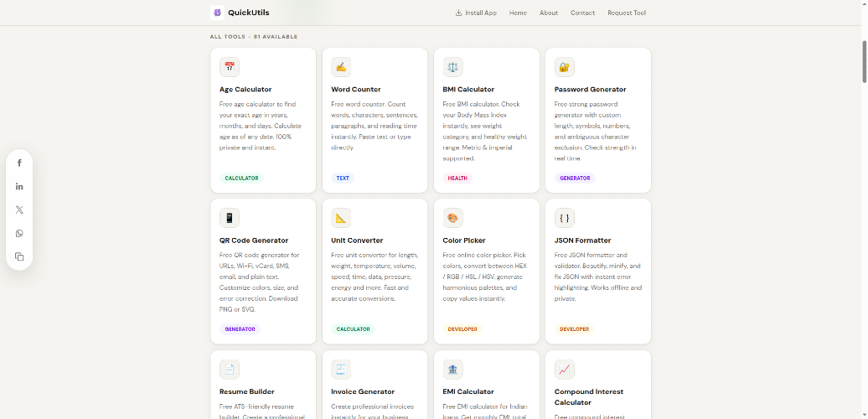
Task: Click the CALCULATOR tag on Age Calculator
Action: click(x=241, y=178)
